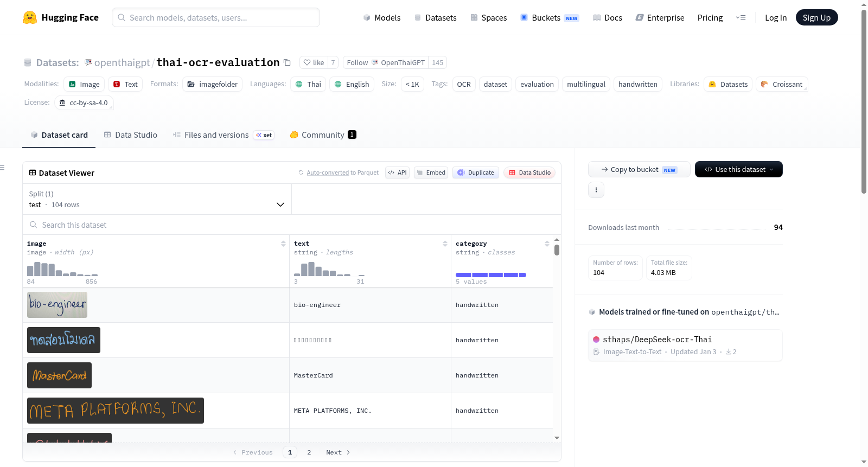
Task: Click the multilingual tag
Action: (586, 84)
